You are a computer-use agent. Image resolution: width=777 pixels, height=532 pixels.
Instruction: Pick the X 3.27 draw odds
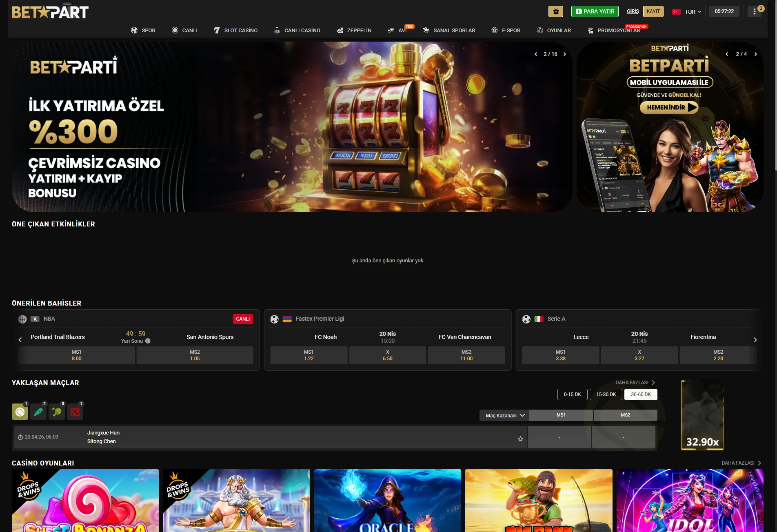(x=639, y=355)
